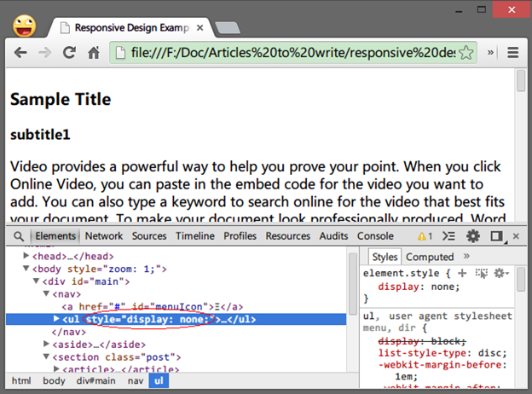This screenshot has width=532, height=394.
Task: Click the browser back arrow button
Action: [20, 53]
